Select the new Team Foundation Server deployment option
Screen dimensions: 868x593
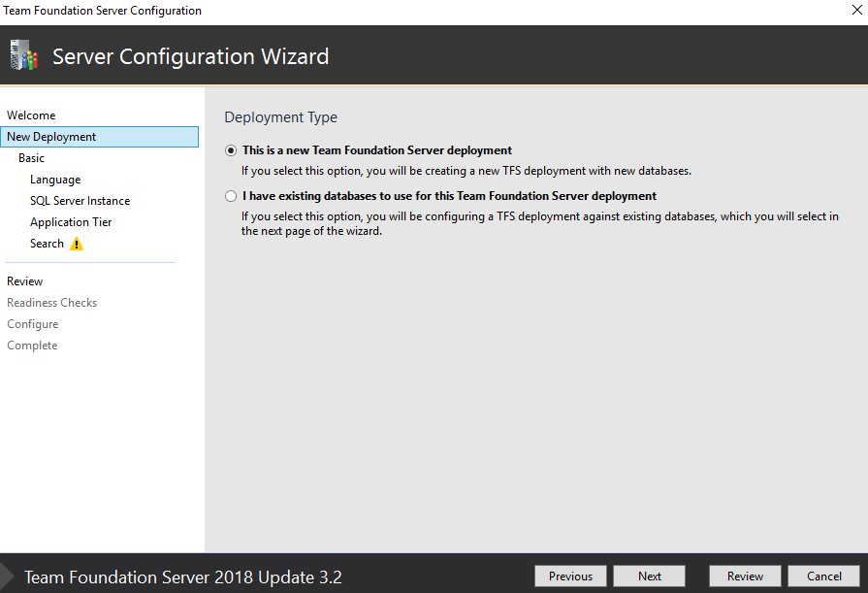231,150
